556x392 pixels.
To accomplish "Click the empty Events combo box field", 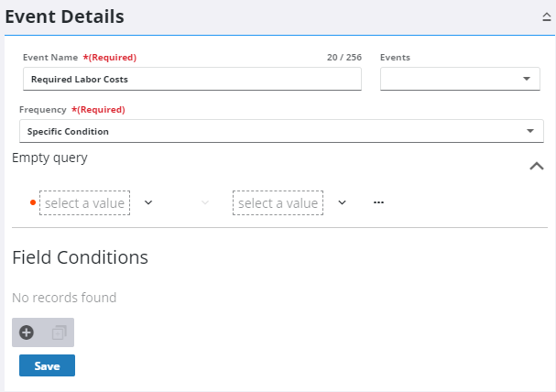I will click(x=451, y=80).
